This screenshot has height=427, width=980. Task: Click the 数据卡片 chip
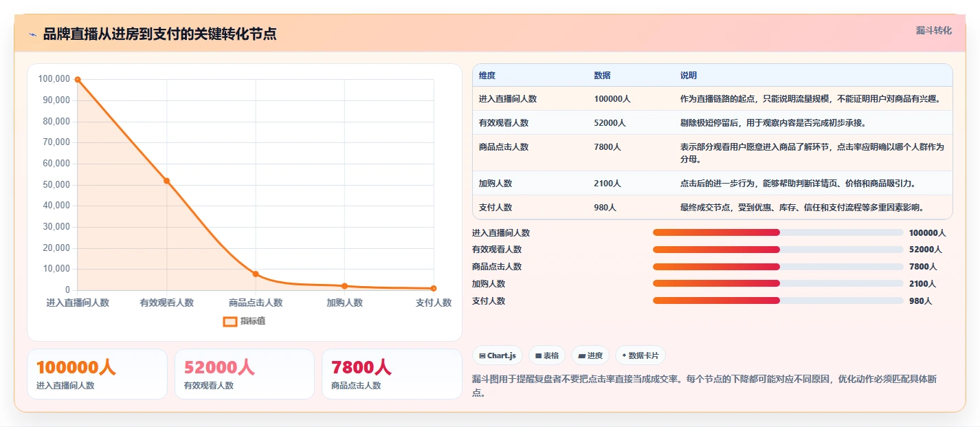(641, 355)
